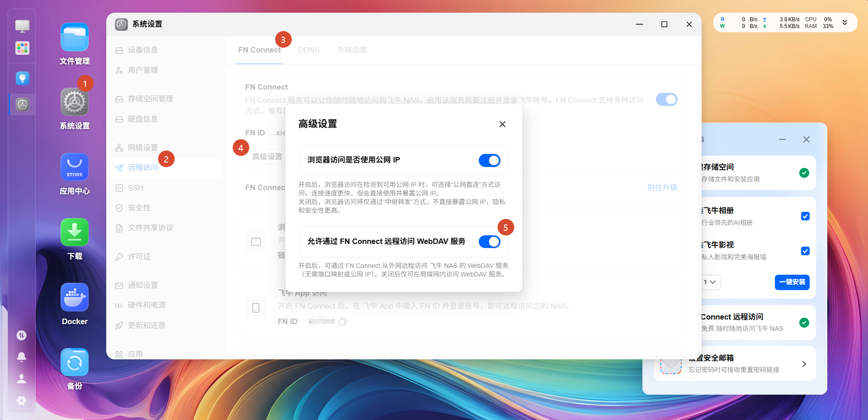The height and width of the screenshot is (420, 868).
Task: Click the user profile icon in dock
Action: pos(21,378)
